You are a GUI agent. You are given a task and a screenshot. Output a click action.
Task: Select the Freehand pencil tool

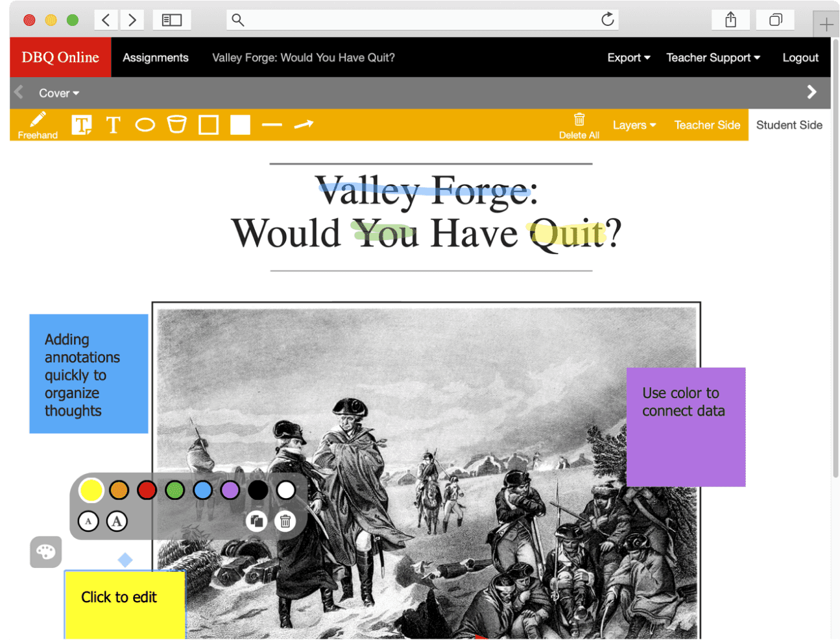[38, 125]
